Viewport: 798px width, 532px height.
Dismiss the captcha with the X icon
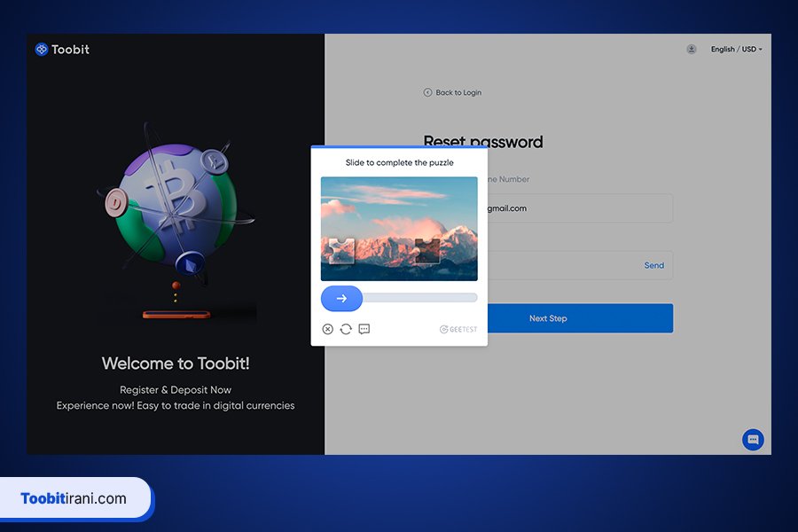(x=327, y=329)
